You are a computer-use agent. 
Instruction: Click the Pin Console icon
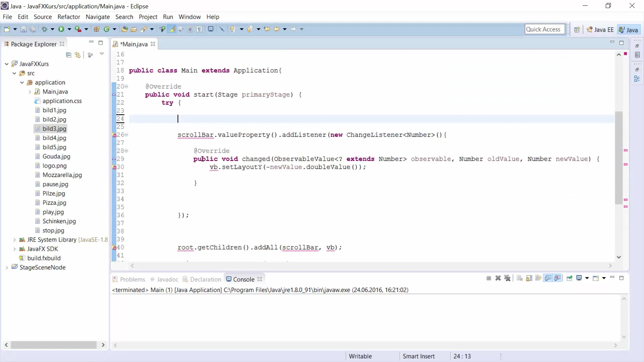(569, 278)
